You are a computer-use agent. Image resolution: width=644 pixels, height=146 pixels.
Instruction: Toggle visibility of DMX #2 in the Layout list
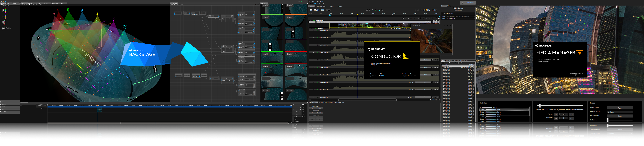(x=473, y=71)
